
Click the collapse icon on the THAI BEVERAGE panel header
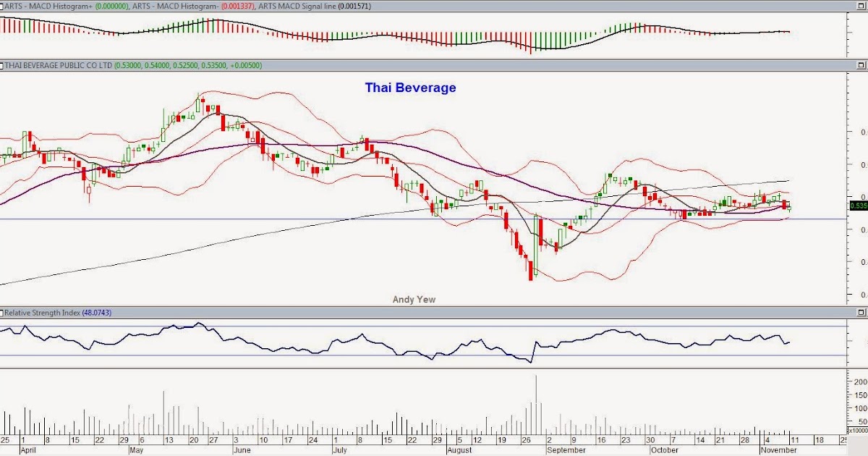pos(4,65)
